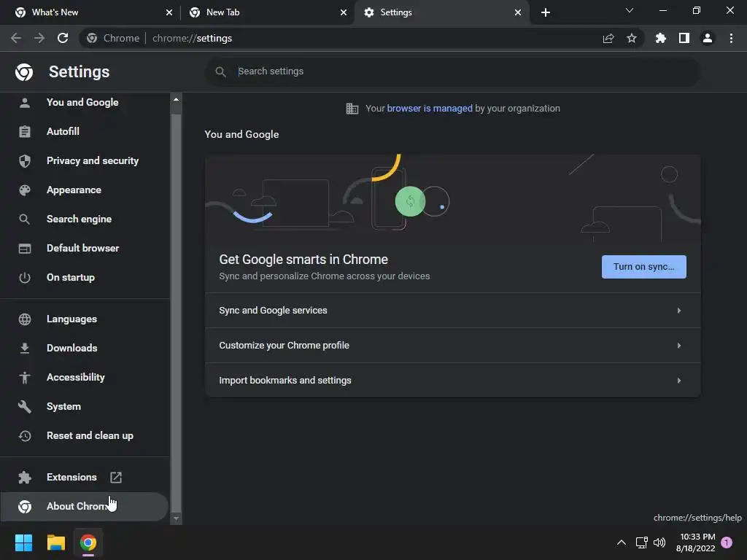Click the Extensions puzzle icon in sidebar
Viewport: 747px width, 560px height.
(x=25, y=477)
